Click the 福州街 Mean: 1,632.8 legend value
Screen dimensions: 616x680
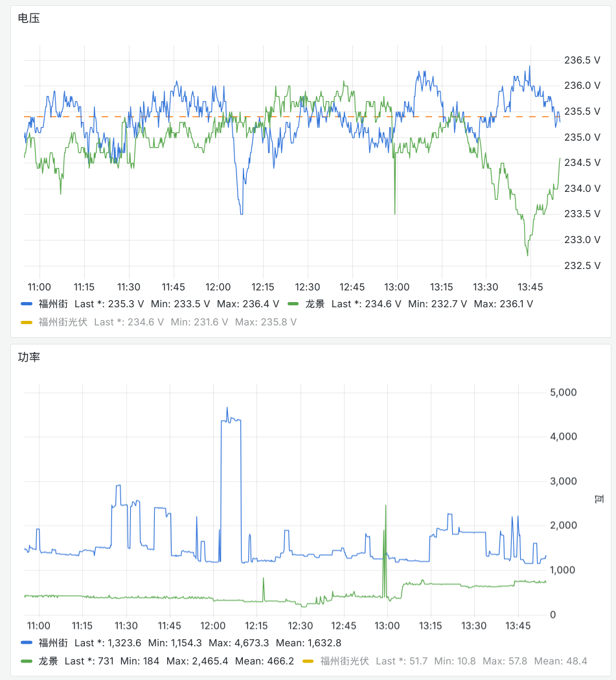pos(308,643)
